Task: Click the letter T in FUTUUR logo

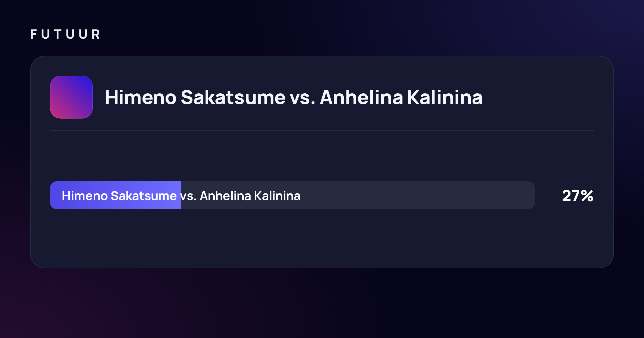Action: click(x=58, y=34)
